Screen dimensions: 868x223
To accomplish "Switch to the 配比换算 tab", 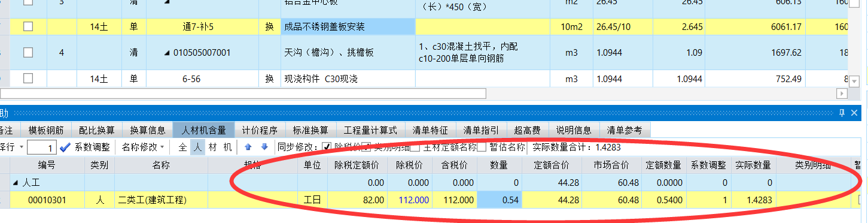I will (x=97, y=130).
